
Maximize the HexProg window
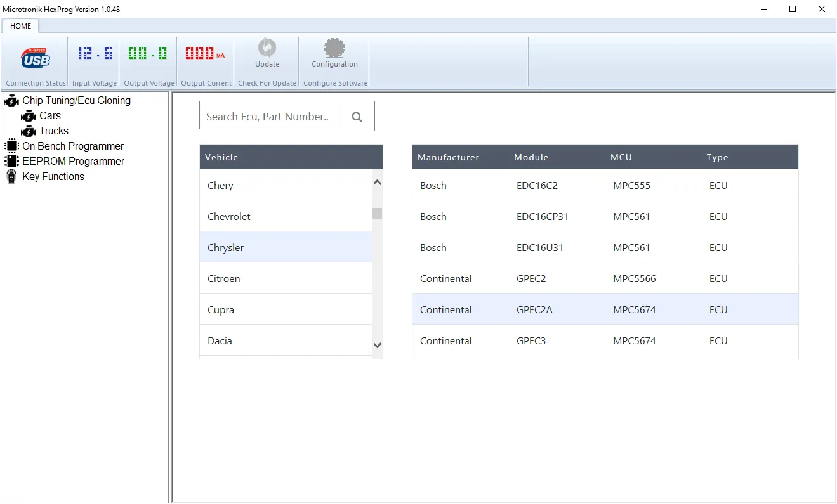coord(793,9)
